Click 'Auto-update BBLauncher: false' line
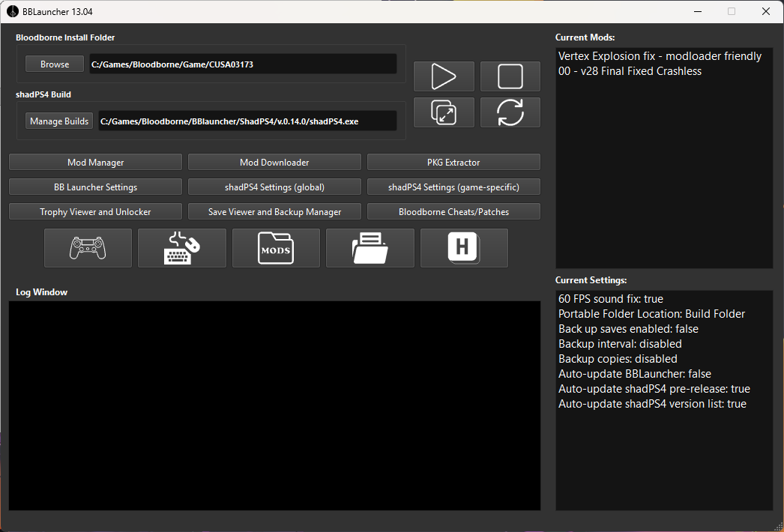784x532 pixels. coord(635,374)
